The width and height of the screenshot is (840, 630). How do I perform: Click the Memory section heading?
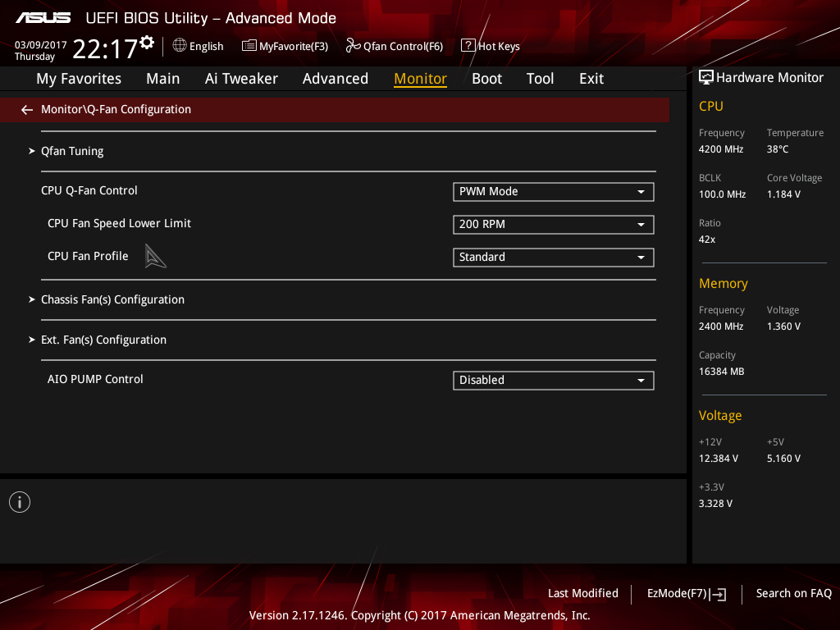click(x=724, y=283)
